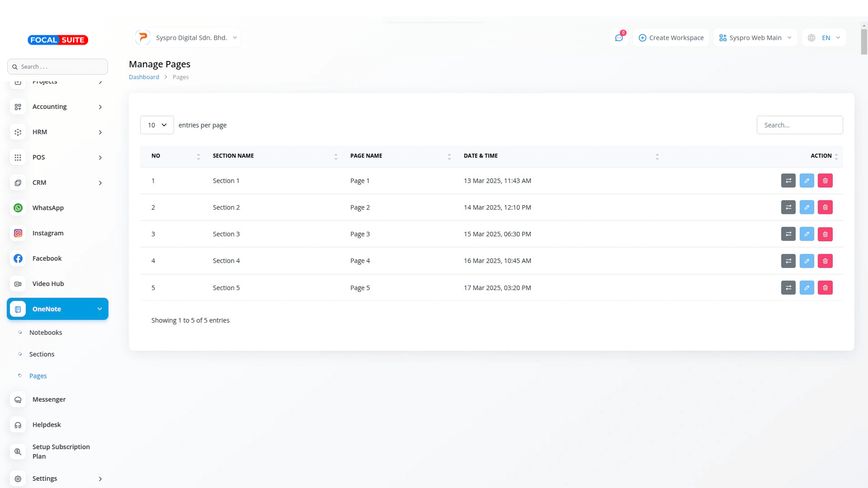Click the red delete icon for Page 3

pyautogui.click(x=825, y=234)
